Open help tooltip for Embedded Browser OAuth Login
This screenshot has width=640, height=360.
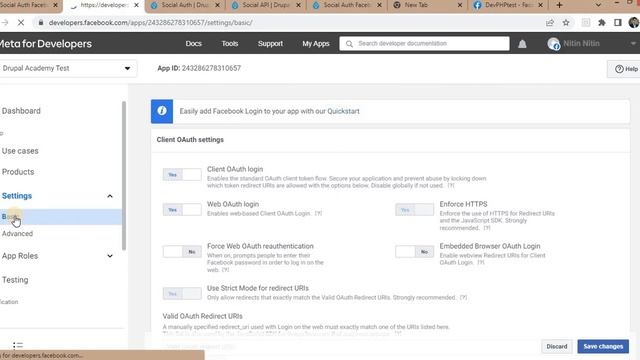pos(481,262)
